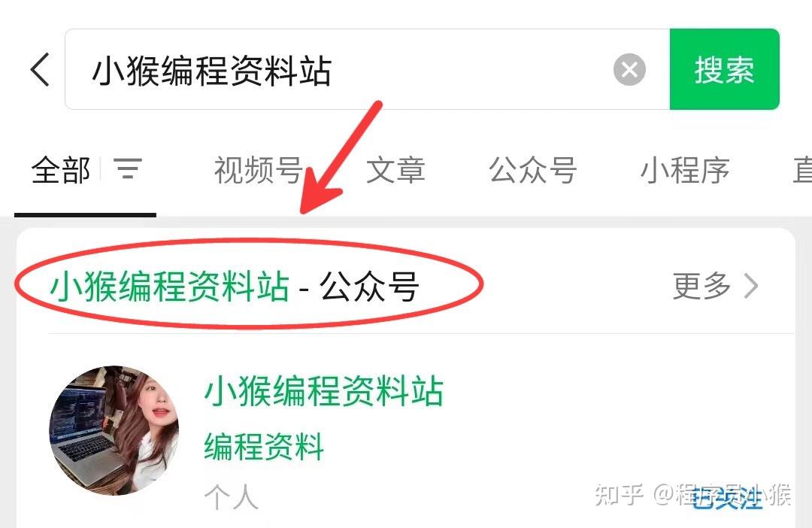Open the filter icon beside 全部

coord(128,169)
